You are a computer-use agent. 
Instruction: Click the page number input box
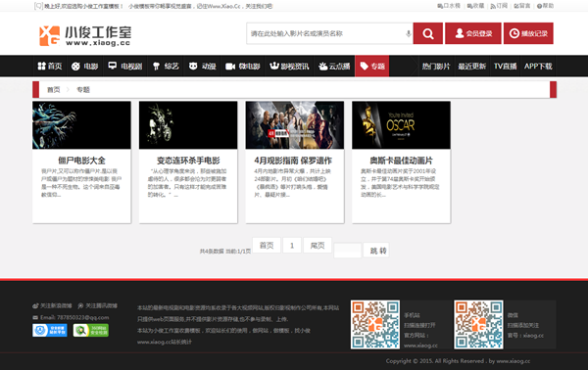pyautogui.click(x=348, y=251)
